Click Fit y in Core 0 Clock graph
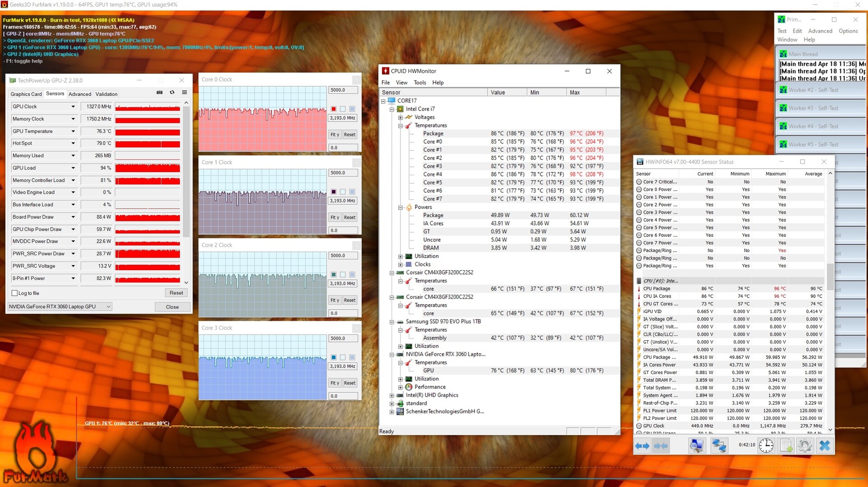Screen dimensions: 868x487 pos(335,135)
